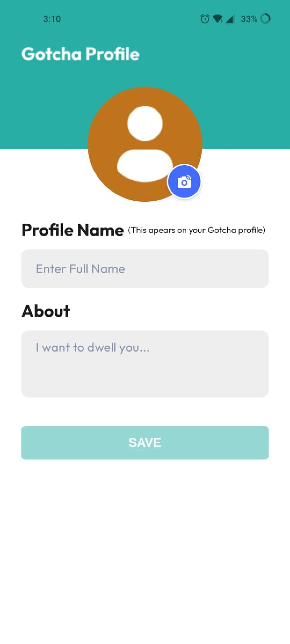Focus the About text box
The height and width of the screenshot is (644, 290).
[x=145, y=364]
